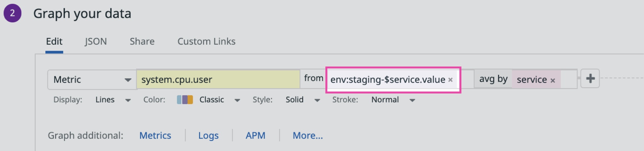The height and width of the screenshot is (151, 644).
Task: Click the More... link
Action: (307, 135)
